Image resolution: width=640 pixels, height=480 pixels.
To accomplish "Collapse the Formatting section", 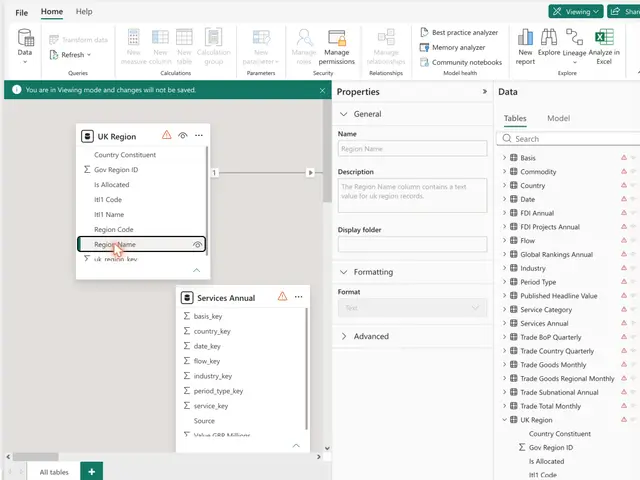I will pos(344,272).
